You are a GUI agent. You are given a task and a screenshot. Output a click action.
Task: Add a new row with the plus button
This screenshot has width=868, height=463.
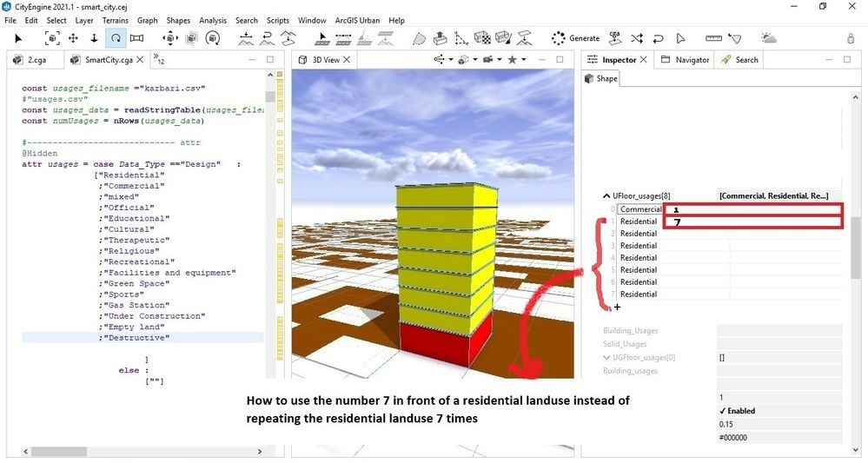point(617,307)
